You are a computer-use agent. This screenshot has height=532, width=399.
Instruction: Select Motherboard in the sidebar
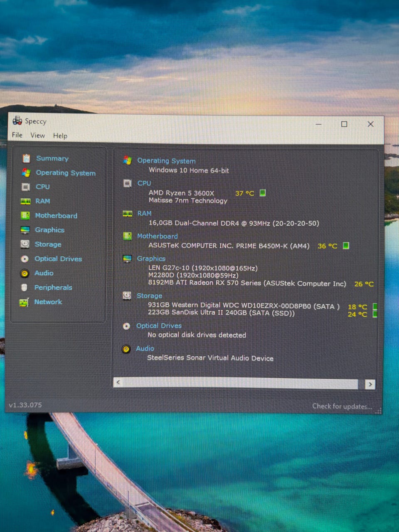[x=56, y=216]
